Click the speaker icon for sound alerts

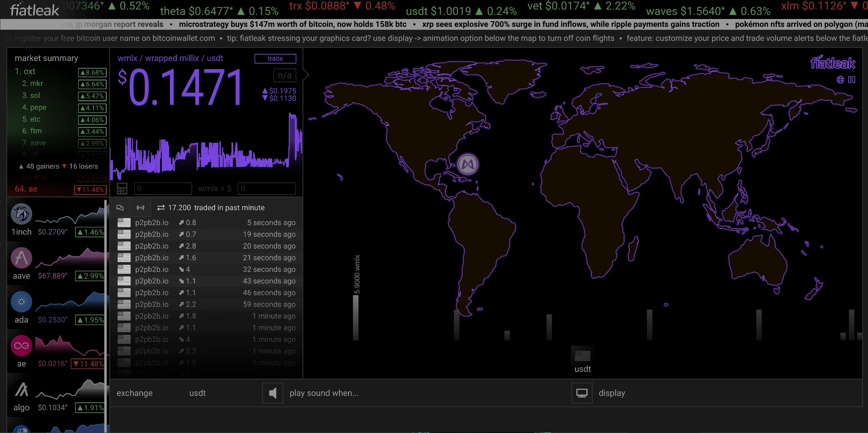[x=273, y=393]
